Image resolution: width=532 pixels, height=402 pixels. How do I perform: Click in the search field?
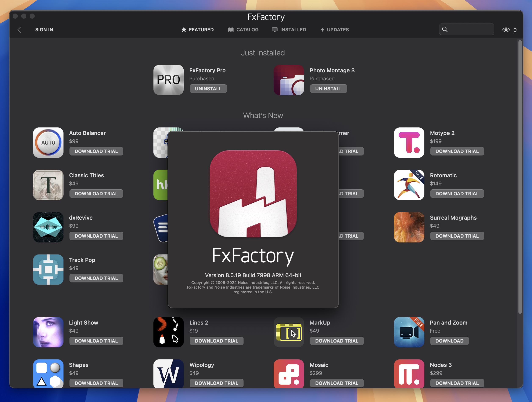pos(467,29)
